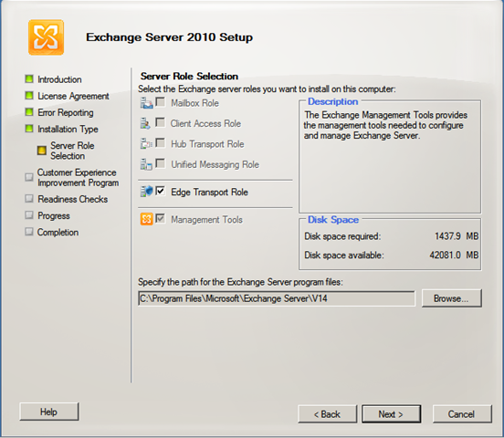Click the Next button

[391, 414]
